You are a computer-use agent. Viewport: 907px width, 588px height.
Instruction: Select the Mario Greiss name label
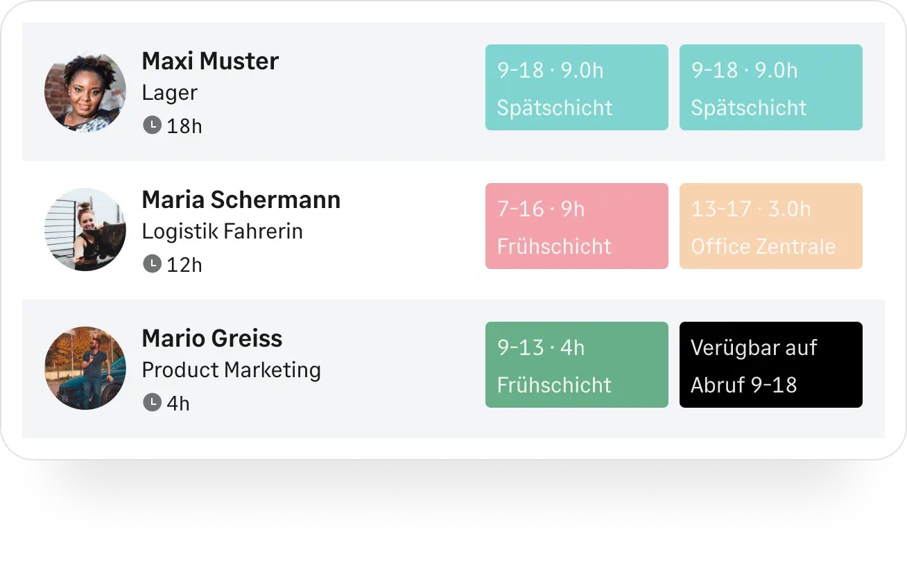coord(212,338)
